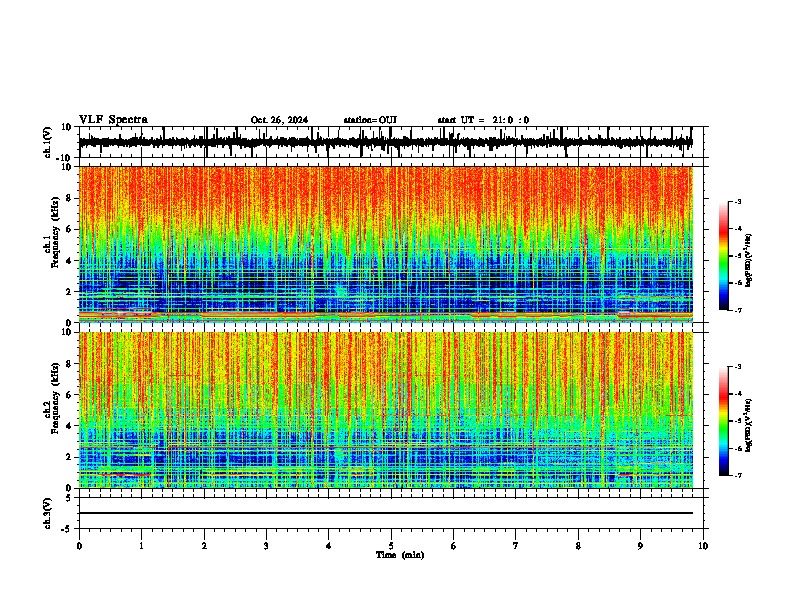
Task: Click the "-7" label of ch.1 color bar
Action: (738, 310)
